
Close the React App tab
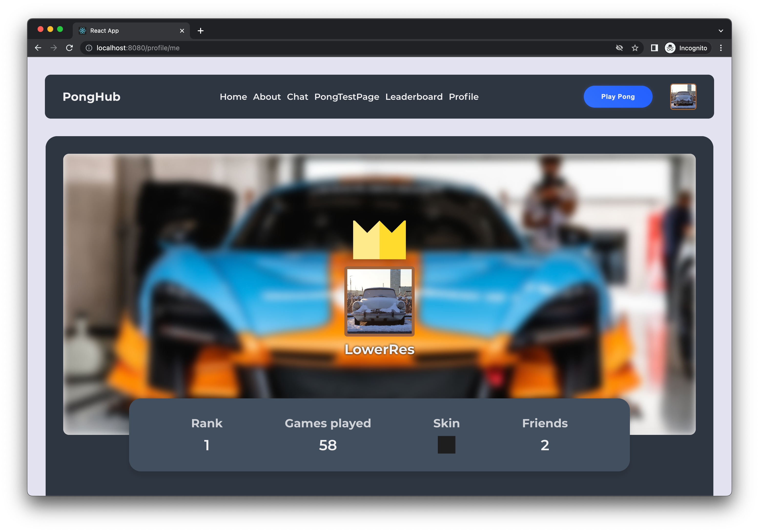[182, 31]
